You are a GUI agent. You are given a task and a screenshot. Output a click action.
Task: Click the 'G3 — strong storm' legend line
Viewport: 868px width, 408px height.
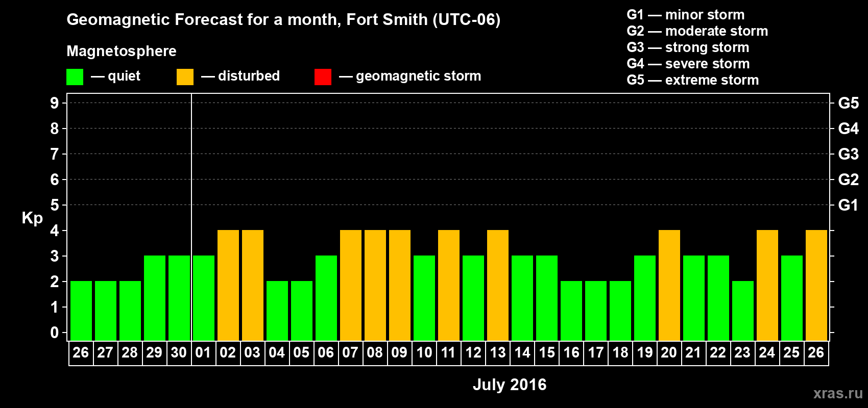click(x=688, y=47)
